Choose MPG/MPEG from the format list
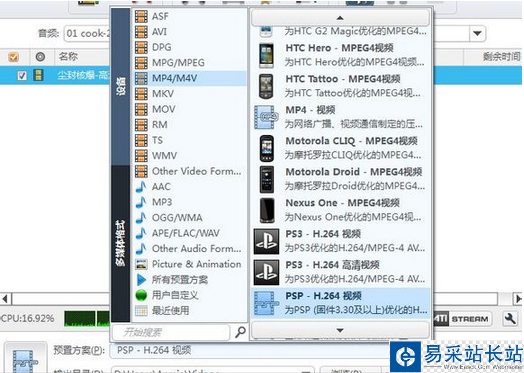Image resolution: width=524 pixels, height=373 pixels. (190, 63)
